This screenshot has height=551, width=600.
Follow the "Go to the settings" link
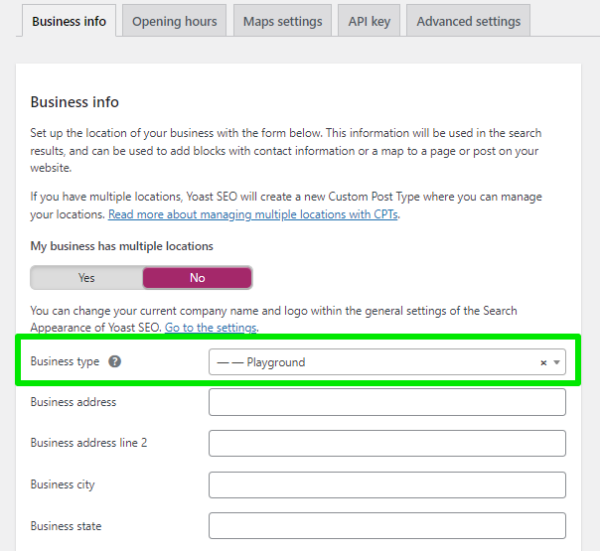[211, 328]
